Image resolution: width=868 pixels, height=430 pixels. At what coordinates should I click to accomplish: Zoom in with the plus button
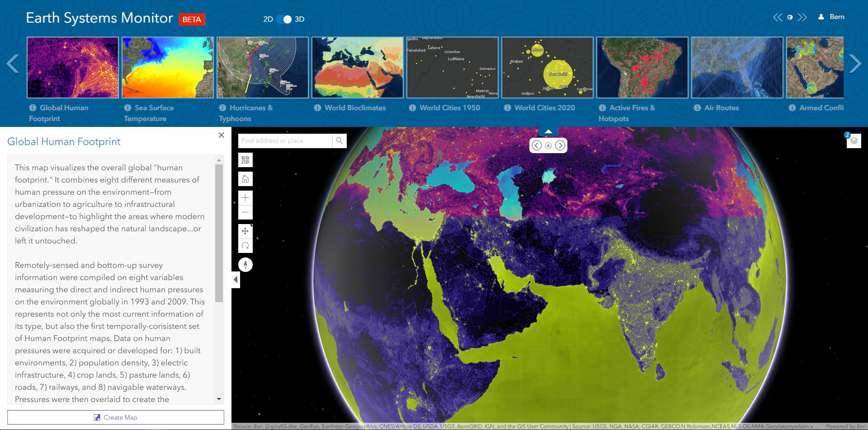pyautogui.click(x=245, y=197)
